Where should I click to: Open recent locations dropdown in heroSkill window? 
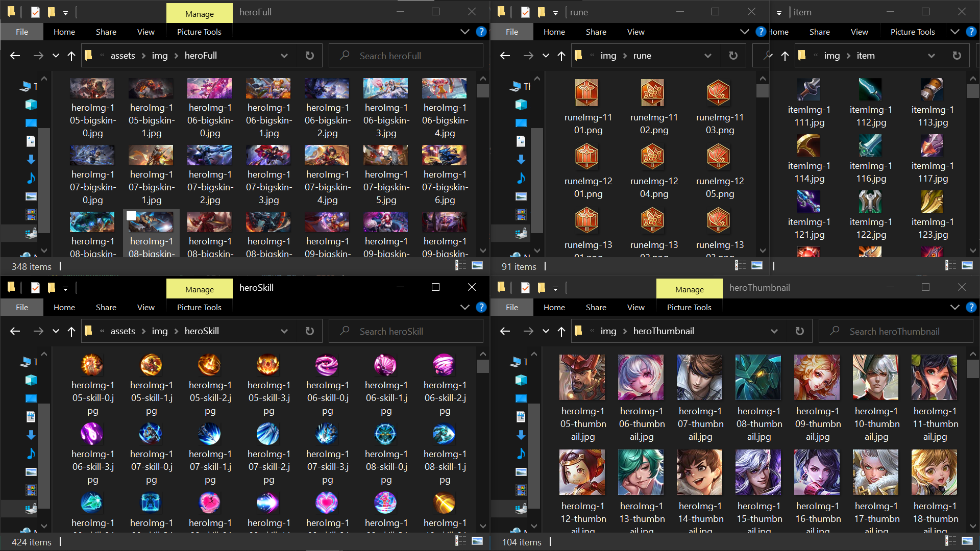(56, 331)
